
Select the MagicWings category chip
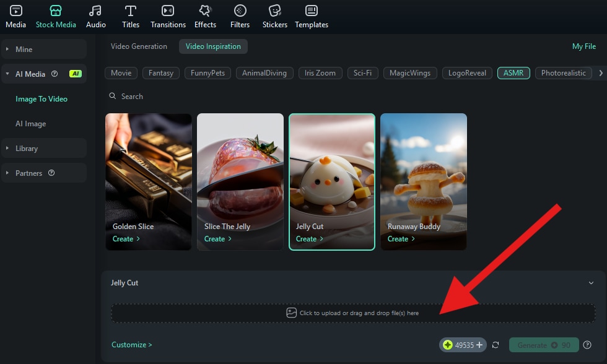tap(410, 73)
